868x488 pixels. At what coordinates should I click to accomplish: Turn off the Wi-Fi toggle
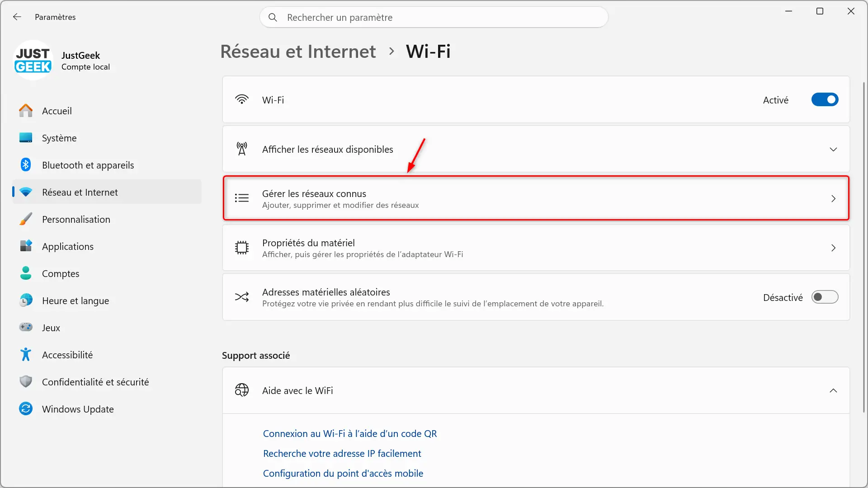pyautogui.click(x=825, y=99)
